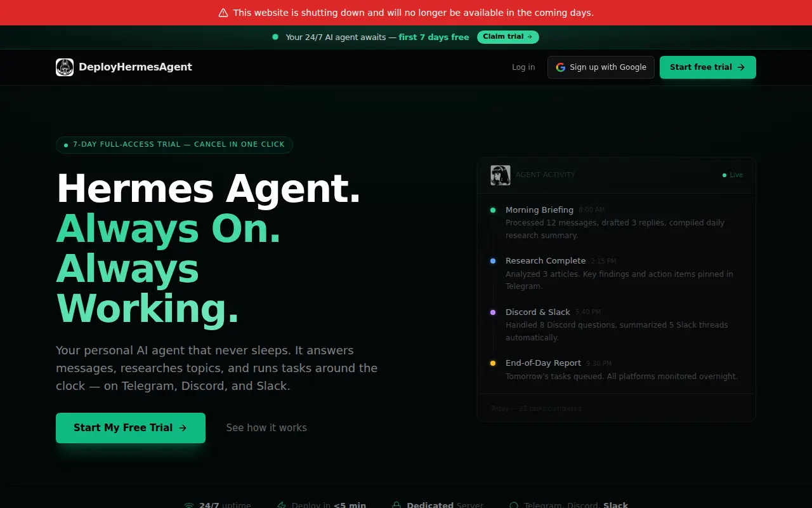Click Start free trial header button

click(708, 67)
